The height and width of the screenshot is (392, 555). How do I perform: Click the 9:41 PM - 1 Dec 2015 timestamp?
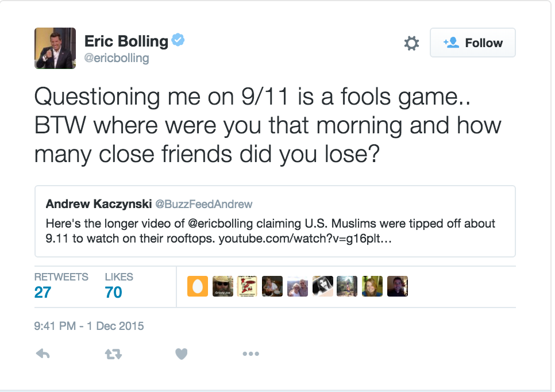click(x=89, y=326)
